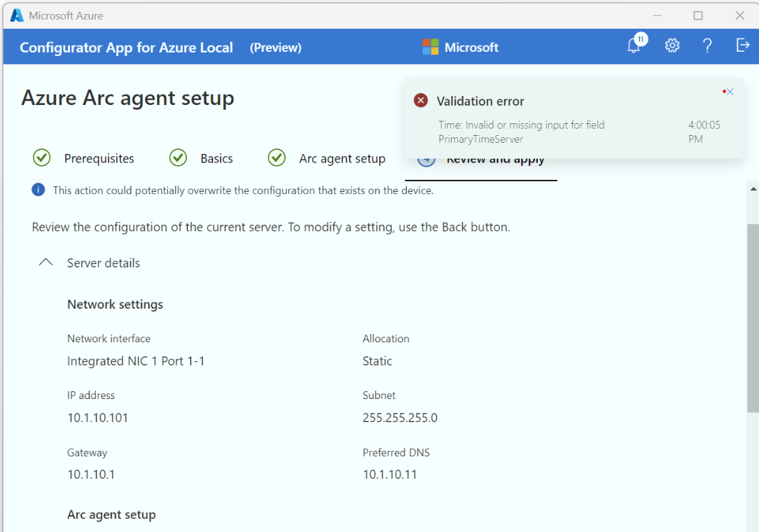Click the Validation error title
Viewport: 759px width, 532px height.
pyautogui.click(x=480, y=101)
